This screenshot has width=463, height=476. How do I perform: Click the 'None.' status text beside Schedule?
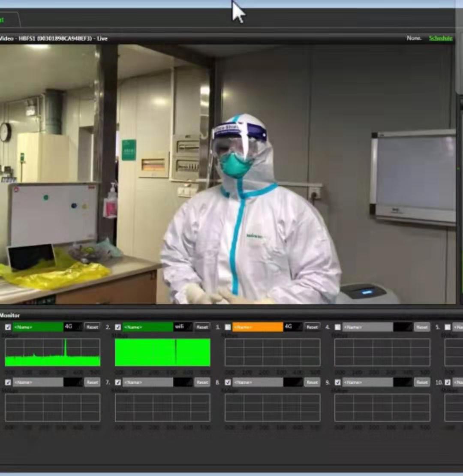414,38
